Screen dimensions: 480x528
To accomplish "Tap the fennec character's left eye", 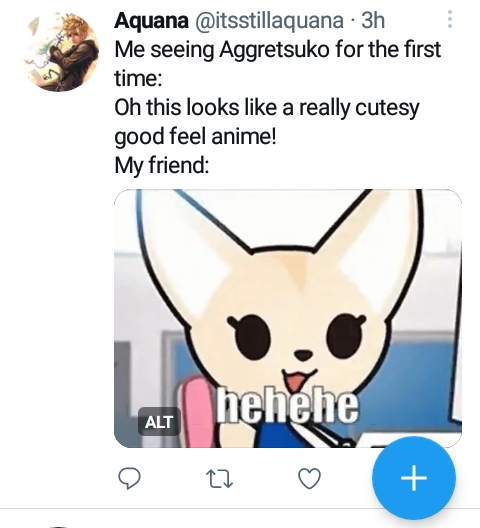I will (x=251, y=333).
